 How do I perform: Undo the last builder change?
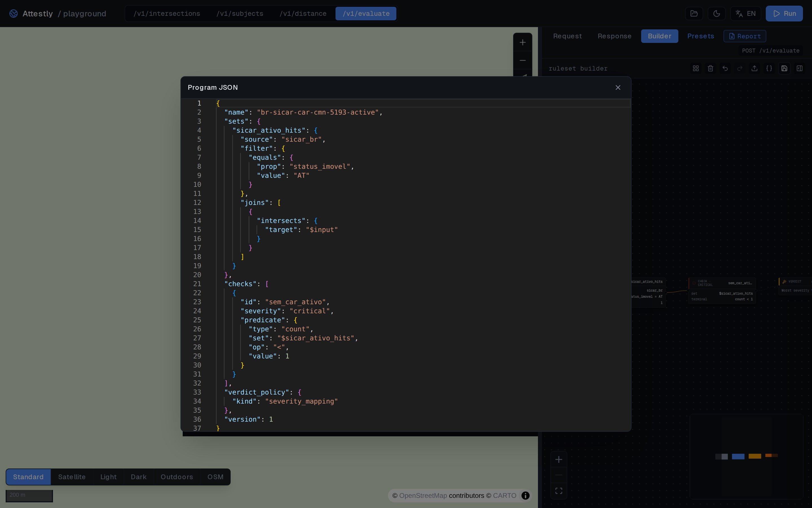725,68
